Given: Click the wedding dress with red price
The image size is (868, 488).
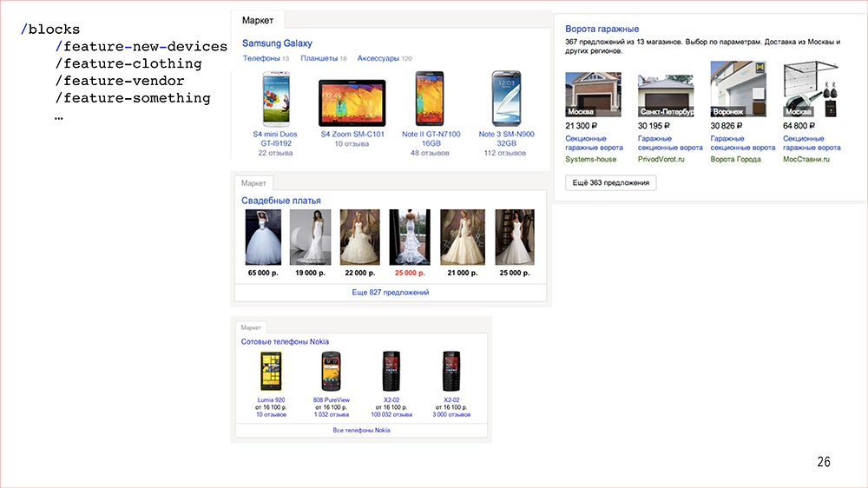Looking at the screenshot, I should coord(410,237).
